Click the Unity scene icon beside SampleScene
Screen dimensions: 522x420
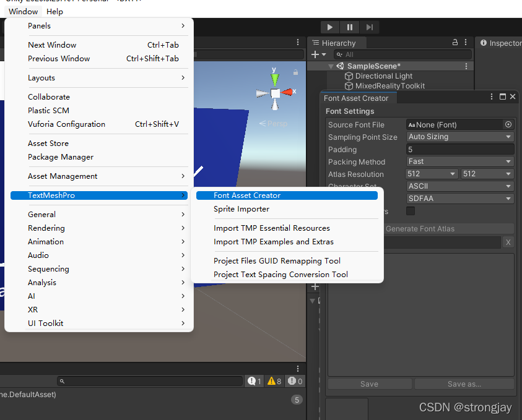tap(340, 66)
